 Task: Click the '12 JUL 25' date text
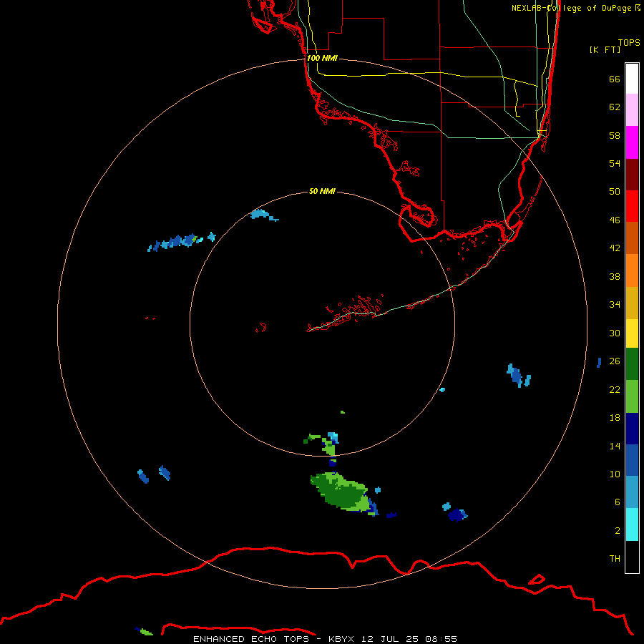tap(390, 639)
